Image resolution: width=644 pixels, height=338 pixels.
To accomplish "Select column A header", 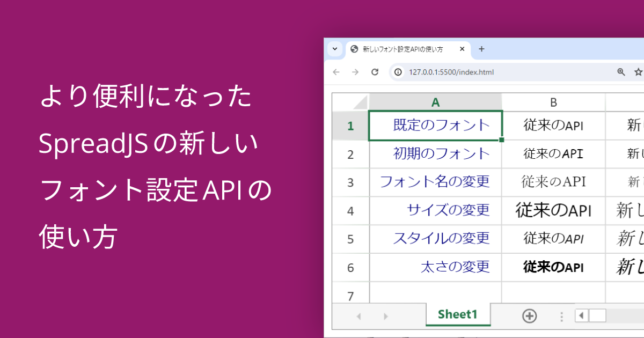I will 435,102.
